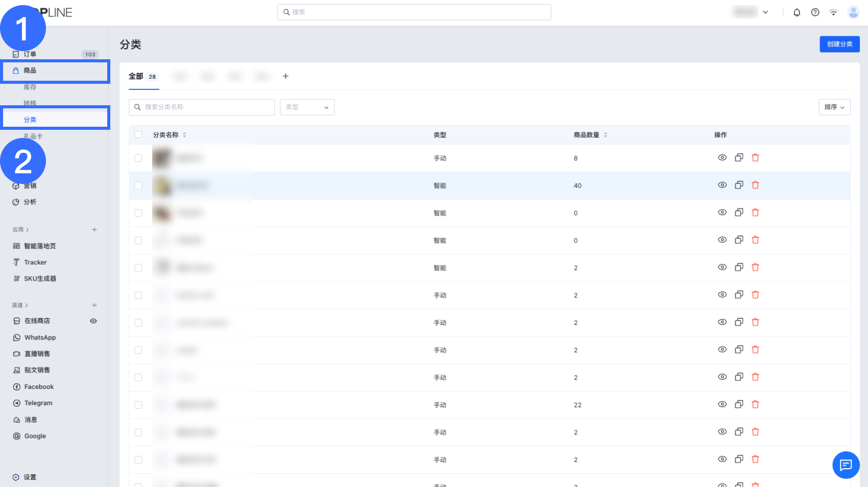Viewport: 868px width, 487px height.
Task: Sort by 商品数量 column arrows
Action: (x=606, y=135)
